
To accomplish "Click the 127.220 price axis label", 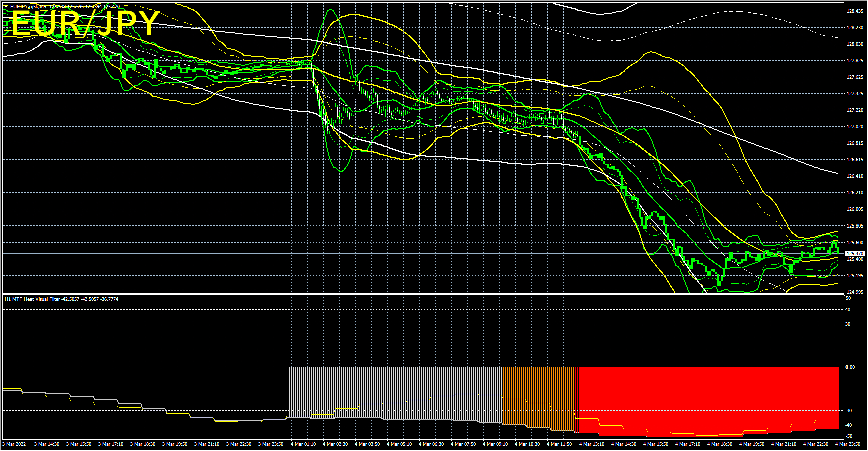I will pyautogui.click(x=854, y=110).
